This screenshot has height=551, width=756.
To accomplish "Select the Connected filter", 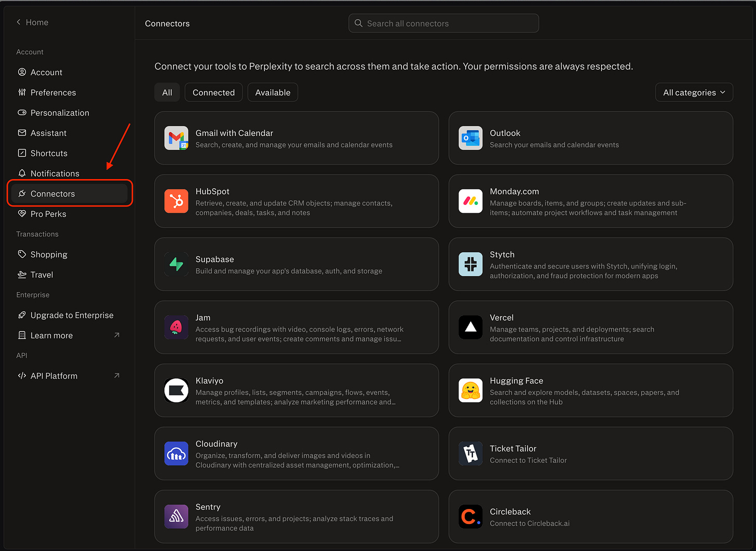I will [213, 92].
